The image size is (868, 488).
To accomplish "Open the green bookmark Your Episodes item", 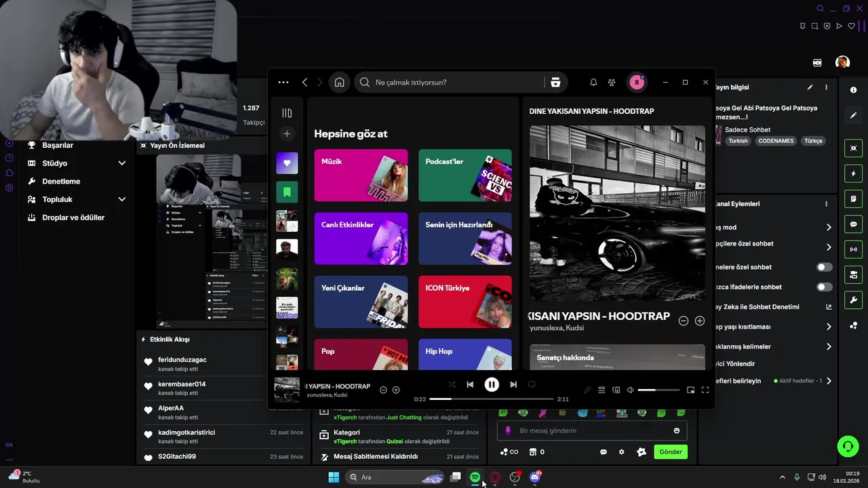I will pos(287,192).
